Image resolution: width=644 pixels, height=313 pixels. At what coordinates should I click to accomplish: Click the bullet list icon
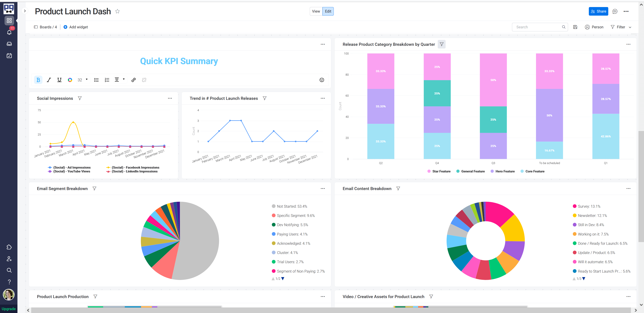(96, 80)
